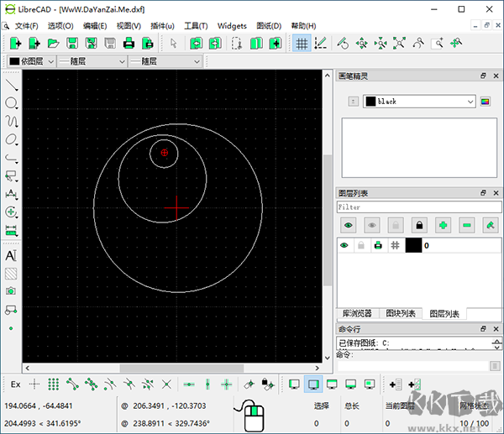Toggle visibility eye of layer 0

(344, 245)
